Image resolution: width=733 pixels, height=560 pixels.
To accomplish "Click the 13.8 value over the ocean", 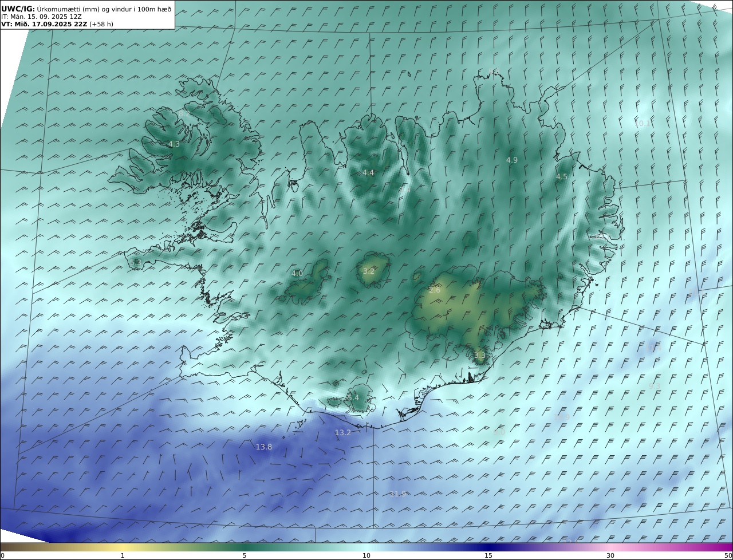I will point(264,447).
